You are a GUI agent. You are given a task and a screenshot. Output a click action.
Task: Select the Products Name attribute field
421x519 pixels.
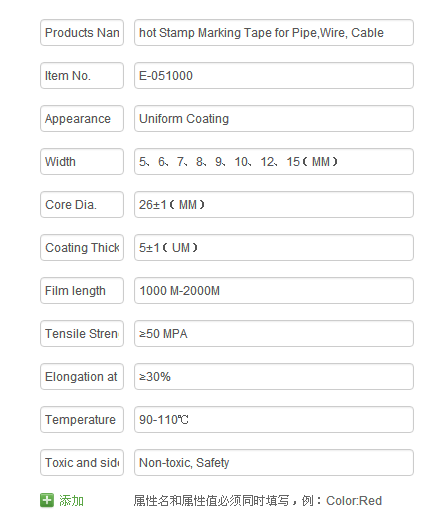click(82, 33)
